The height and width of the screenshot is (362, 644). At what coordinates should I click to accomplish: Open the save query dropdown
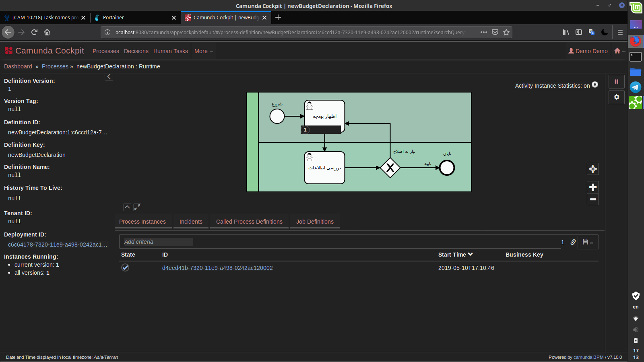588,242
